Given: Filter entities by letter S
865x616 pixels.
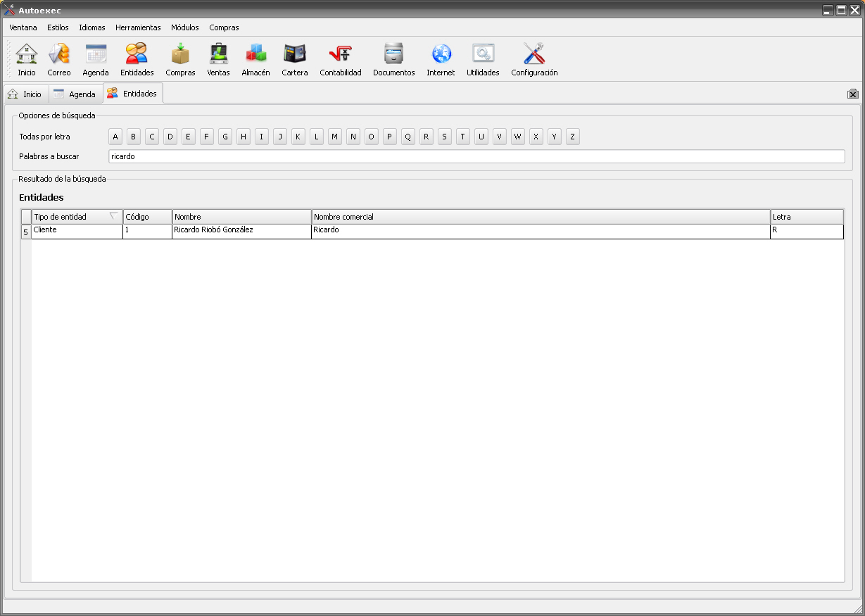Looking at the screenshot, I should click(x=445, y=137).
